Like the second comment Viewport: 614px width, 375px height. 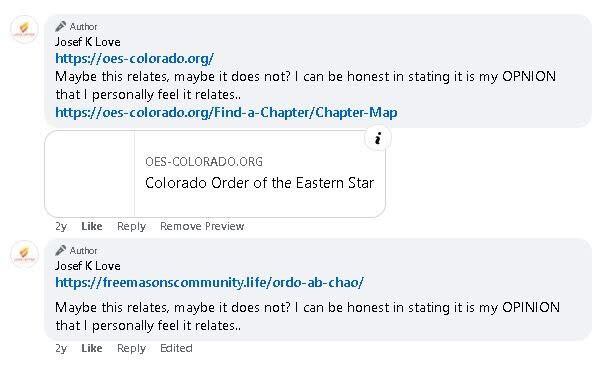(92, 348)
